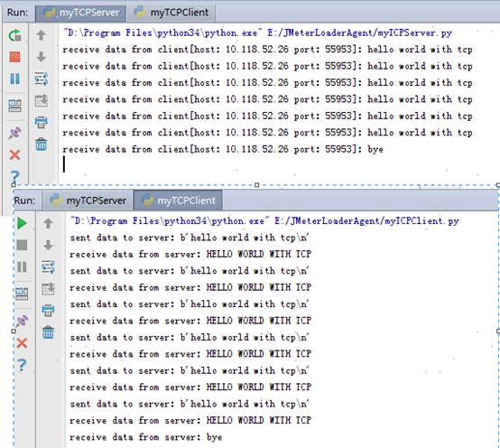Click the green Run arrow in the client panel
The width and height of the screenshot is (500, 448).
[22, 223]
